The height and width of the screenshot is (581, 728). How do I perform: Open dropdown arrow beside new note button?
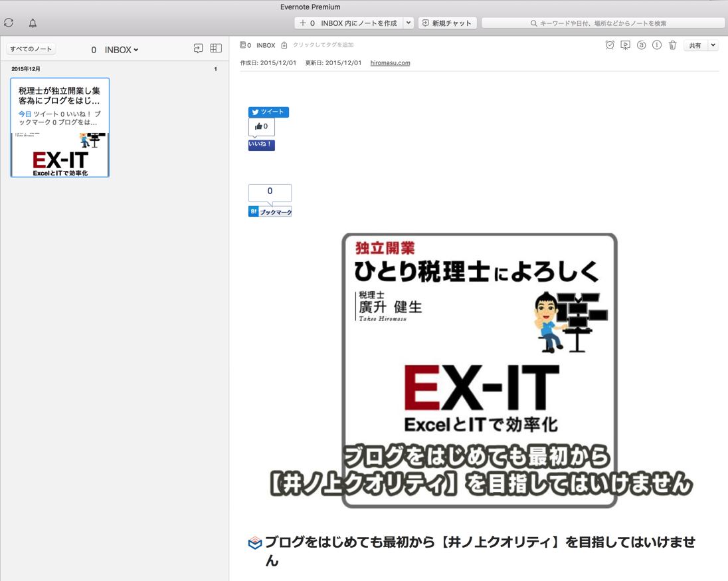point(409,23)
